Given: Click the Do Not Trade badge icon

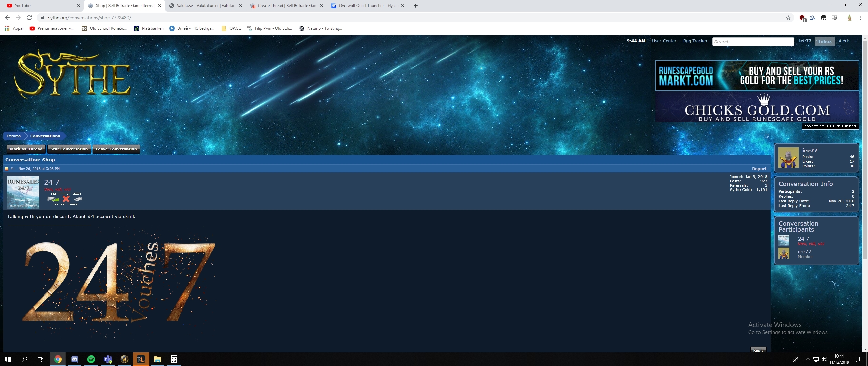Looking at the screenshot, I should (x=66, y=199).
